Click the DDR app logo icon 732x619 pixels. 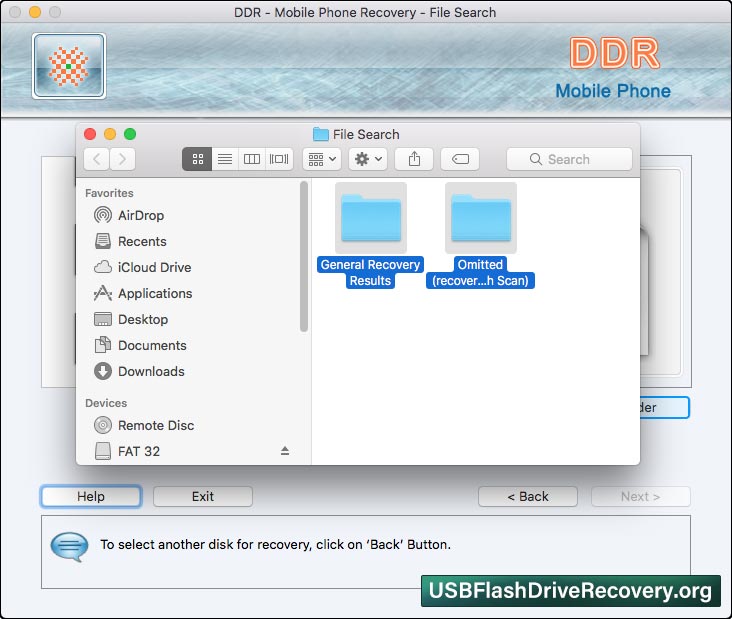(x=69, y=66)
